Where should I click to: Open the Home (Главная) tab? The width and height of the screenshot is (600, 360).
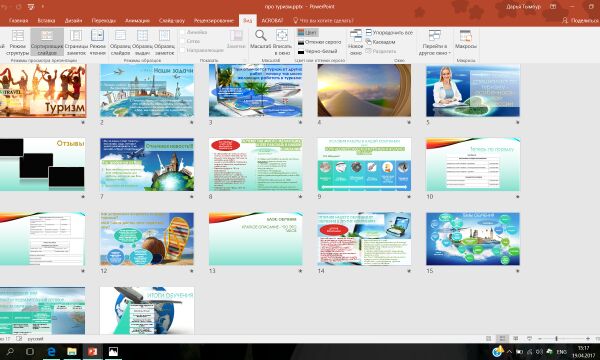point(18,20)
